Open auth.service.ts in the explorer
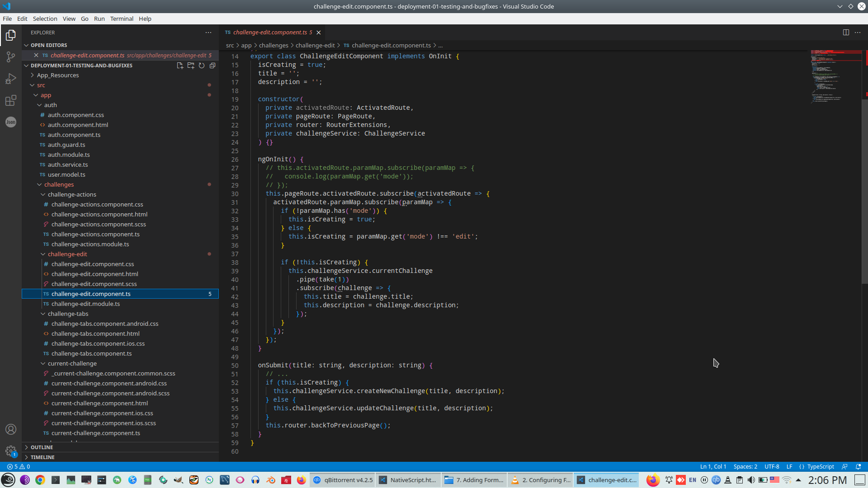 (68, 165)
